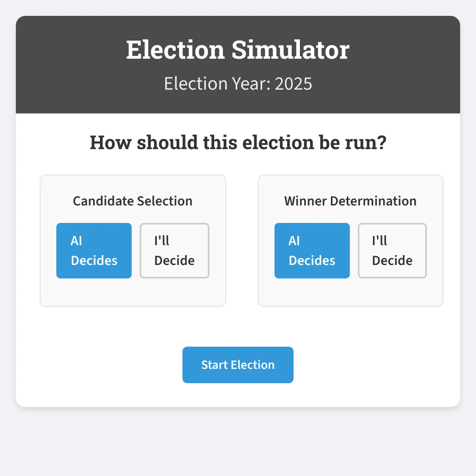476x476 pixels.
Task: Click the word Election in the title
Action: click(x=175, y=50)
